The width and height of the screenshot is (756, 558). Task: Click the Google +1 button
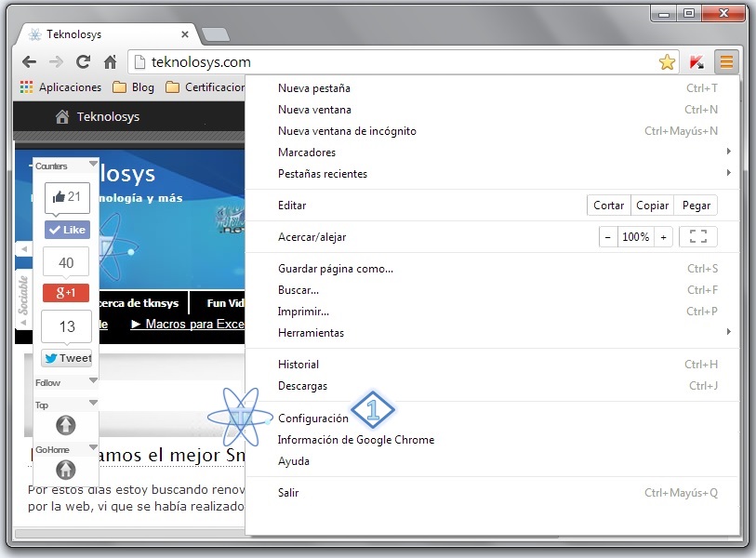[66, 292]
